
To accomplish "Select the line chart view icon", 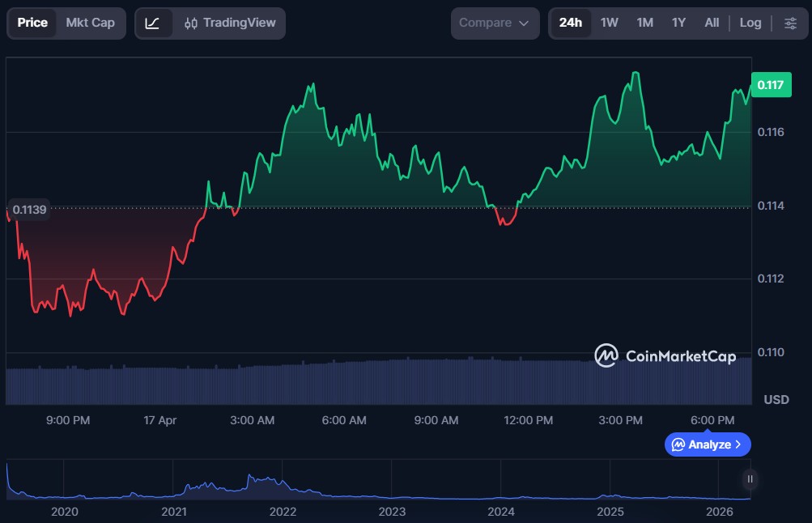I will click(x=153, y=23).
